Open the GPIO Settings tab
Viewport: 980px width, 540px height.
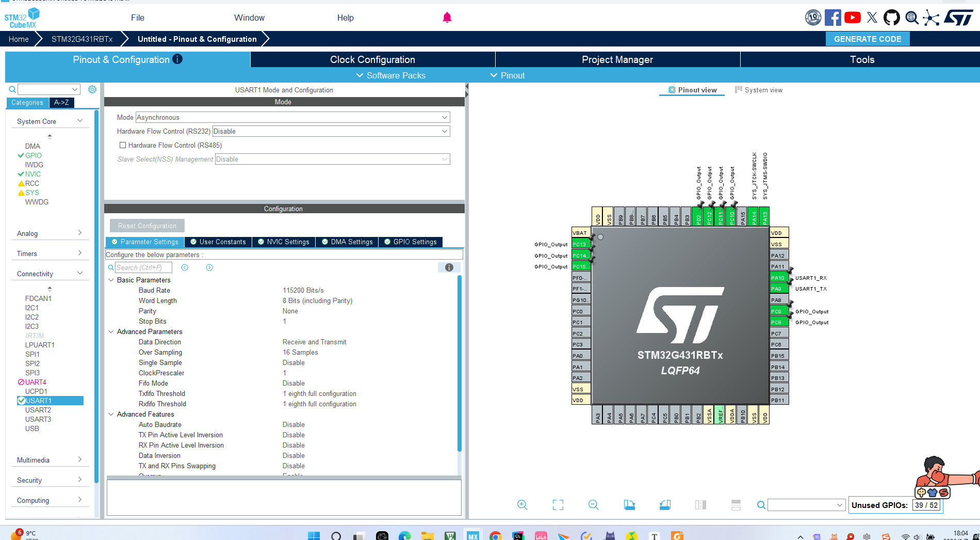[411, 242]
